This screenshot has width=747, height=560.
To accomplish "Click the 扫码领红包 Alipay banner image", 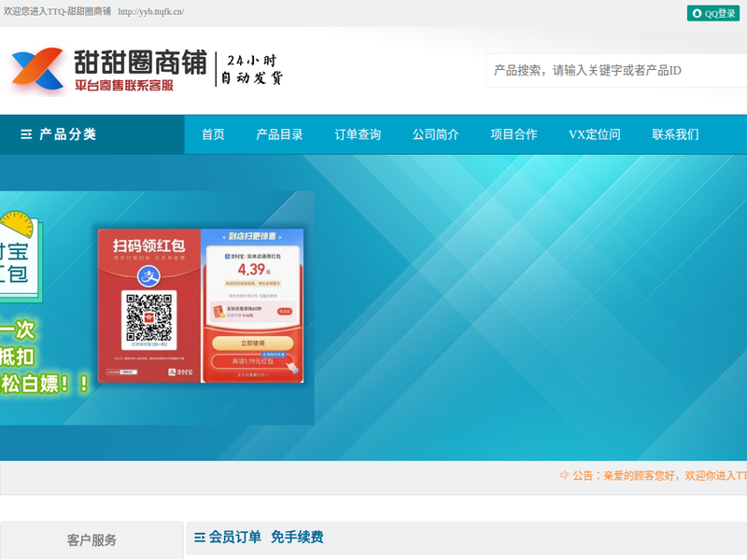I will 201,306.
